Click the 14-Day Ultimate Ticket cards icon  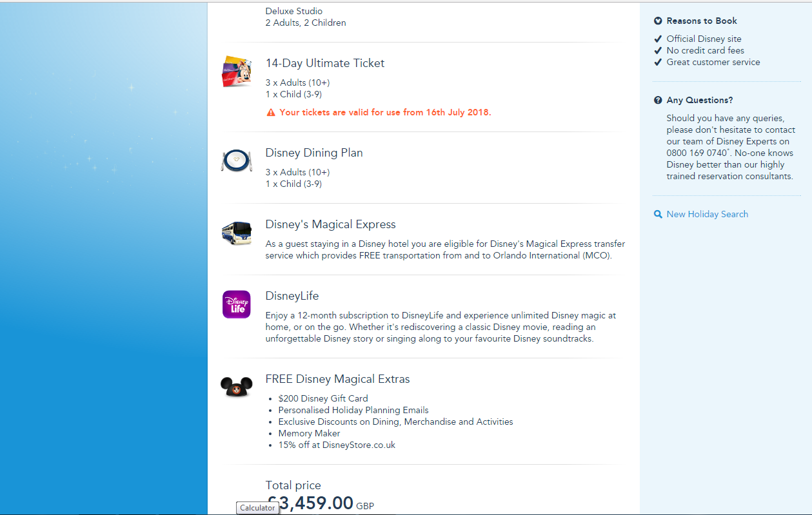coord(237,72)
